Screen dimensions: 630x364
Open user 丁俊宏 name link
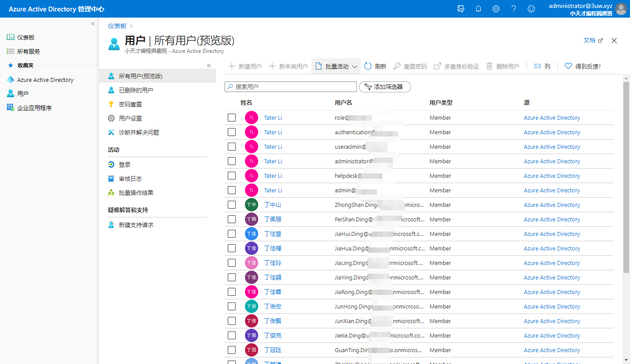point(273,306)
